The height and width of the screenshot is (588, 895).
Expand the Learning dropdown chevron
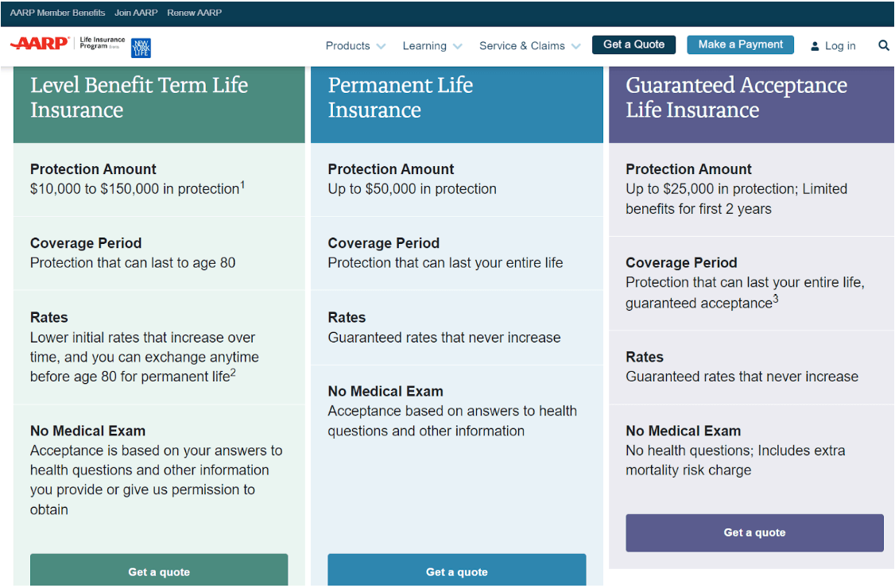[457, 46]
